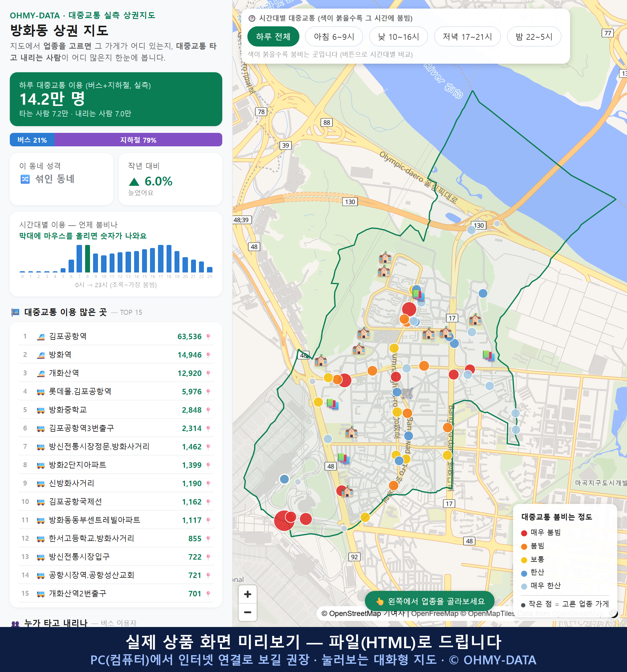Image resolution: width=627 pixels, height=672 pixels.
Task: Select 신방화사거리 in the TOP 15 list
Action: pos(116,483)
